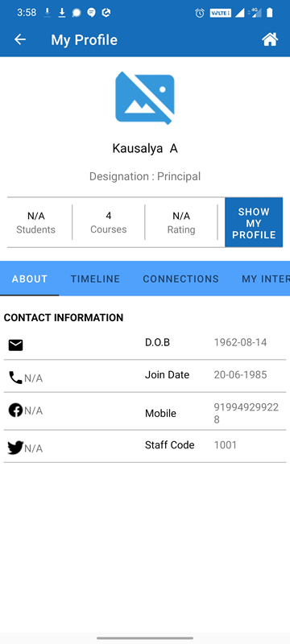The width and height of the screenshot is (290, 644).
Task: Tap the N/A Rating stat
Action: 181,223
